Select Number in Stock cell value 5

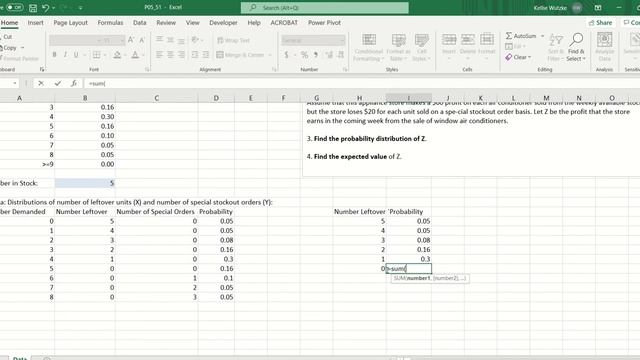(85, 183)
